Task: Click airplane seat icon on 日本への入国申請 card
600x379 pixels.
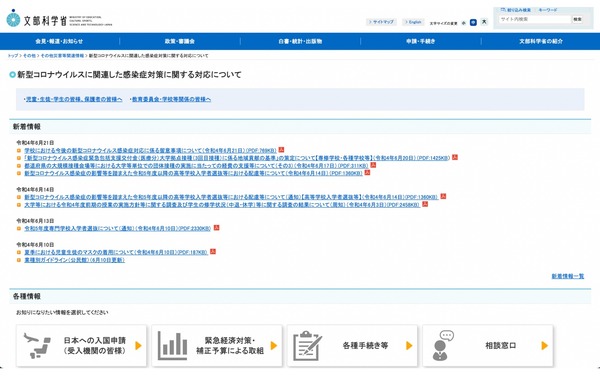Action: pyautogui.click(x=37, y=346)
